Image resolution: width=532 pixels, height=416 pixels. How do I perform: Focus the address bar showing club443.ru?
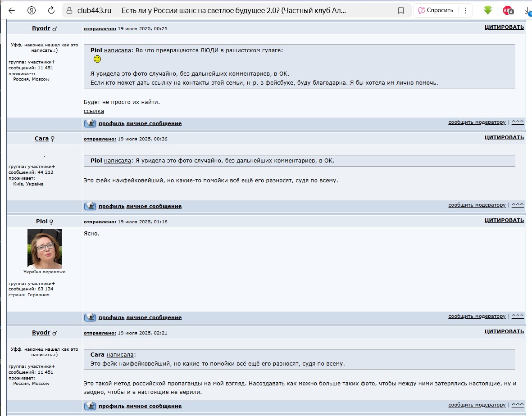coord(237,10)
